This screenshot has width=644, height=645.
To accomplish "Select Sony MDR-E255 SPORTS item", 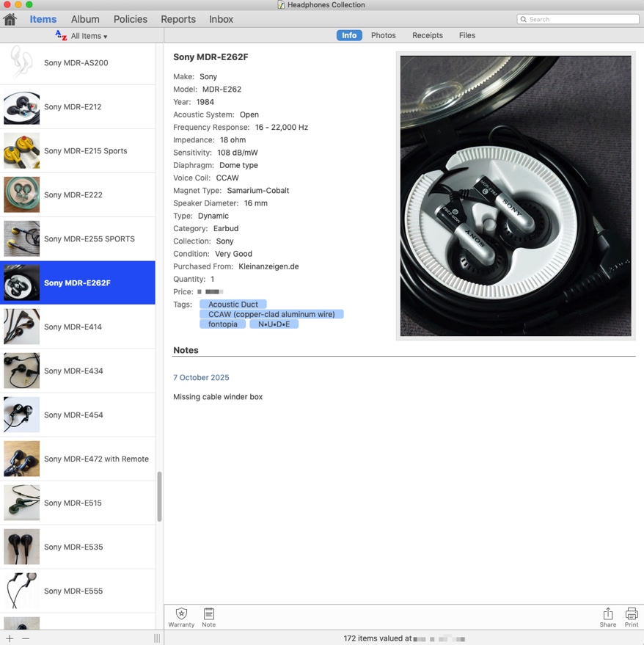I will point(78,239).
